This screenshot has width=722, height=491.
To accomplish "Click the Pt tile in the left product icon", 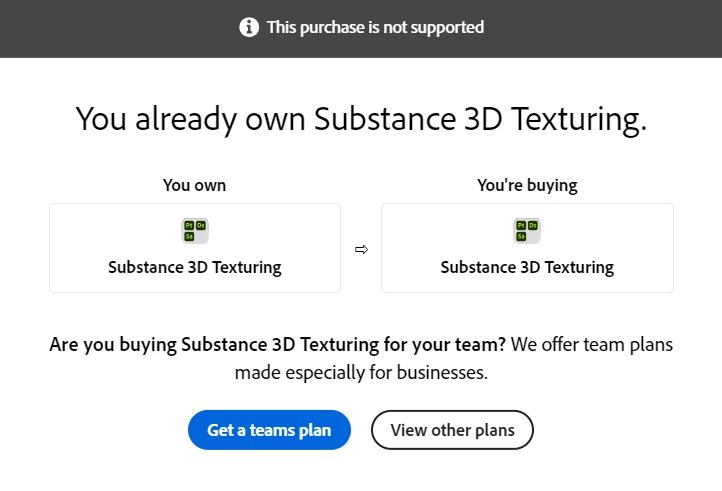I will point(189,226).
